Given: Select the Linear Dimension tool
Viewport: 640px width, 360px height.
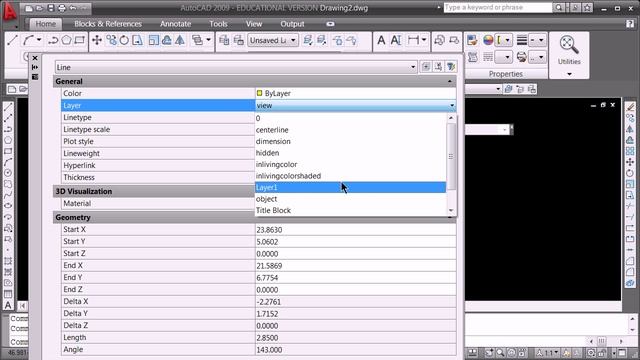Looking at the screenshot, I should (x=413, y=40).
